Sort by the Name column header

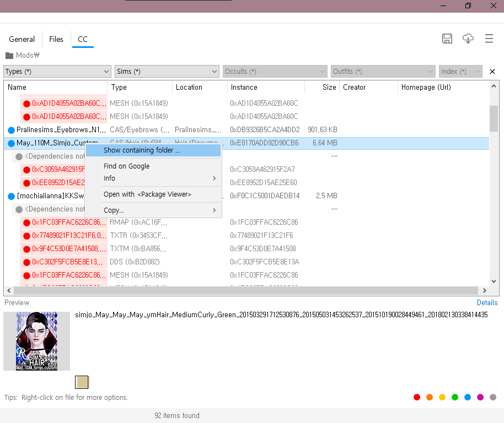[55, 87]
